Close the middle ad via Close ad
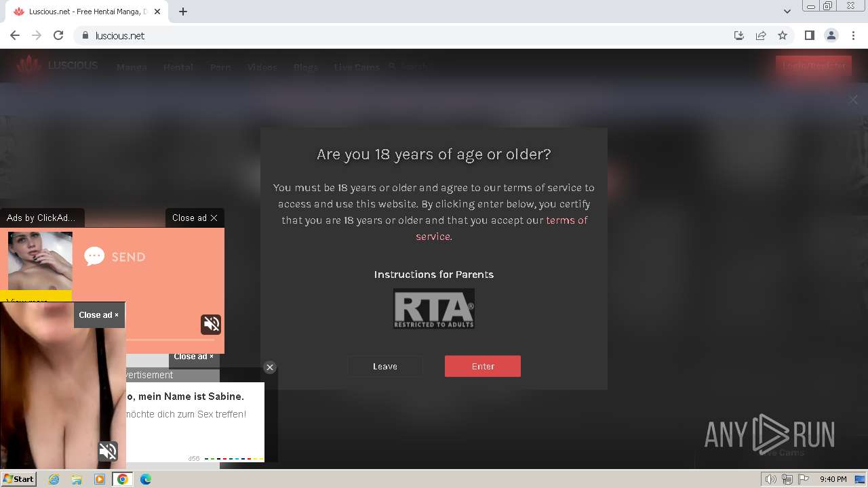 point(194,357)
